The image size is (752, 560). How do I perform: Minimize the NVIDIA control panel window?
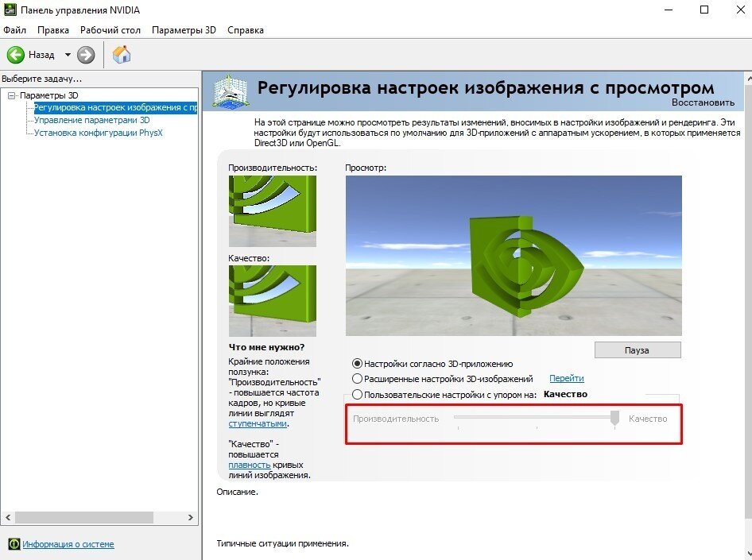point(669,10)
